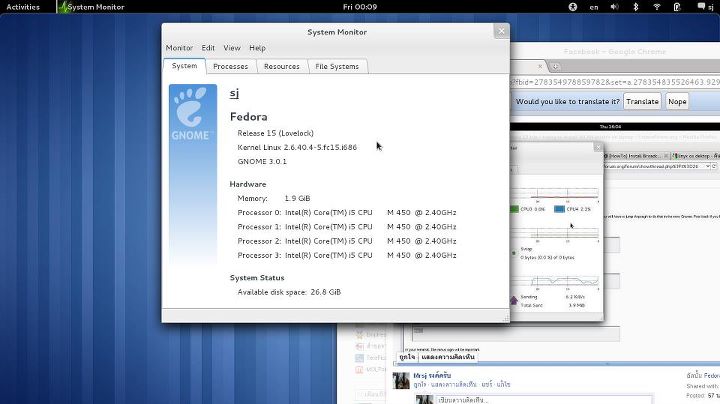Viewport: 720px width, 404px height.
Task: Open the profile name link beside the avatar
Action: (432, 376)
